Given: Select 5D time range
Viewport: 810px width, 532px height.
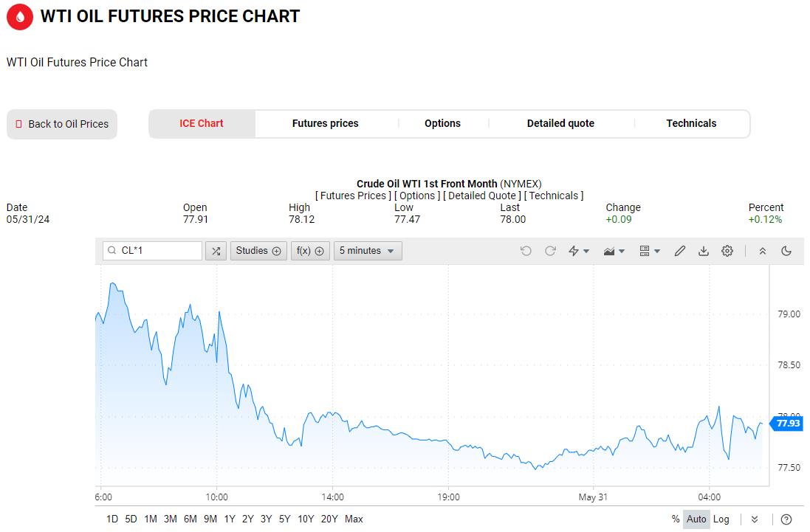Looking at the screenshot, I should [x=131, y=519].
